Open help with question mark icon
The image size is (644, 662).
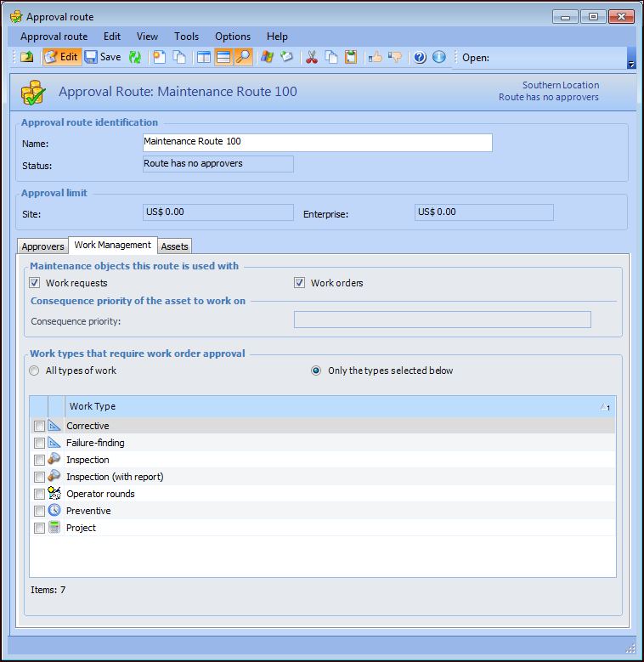[x=420, y=57]
